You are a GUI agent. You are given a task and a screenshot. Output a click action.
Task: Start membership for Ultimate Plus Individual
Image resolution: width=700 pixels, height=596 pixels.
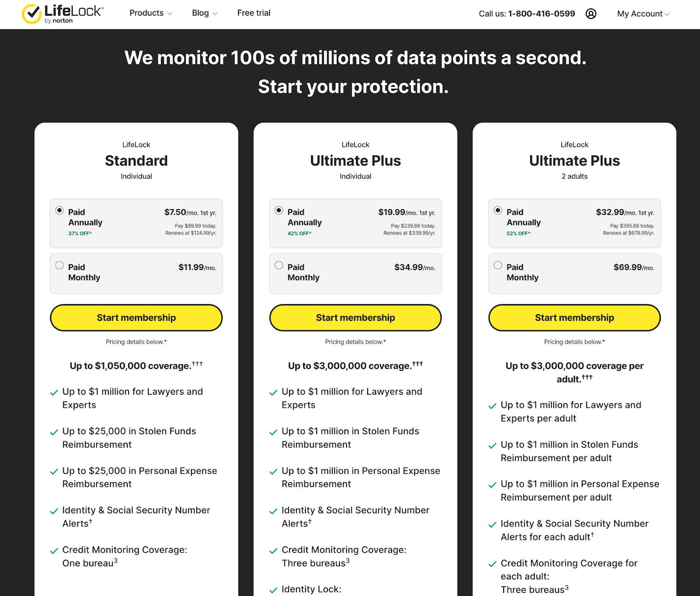(356, 318)
